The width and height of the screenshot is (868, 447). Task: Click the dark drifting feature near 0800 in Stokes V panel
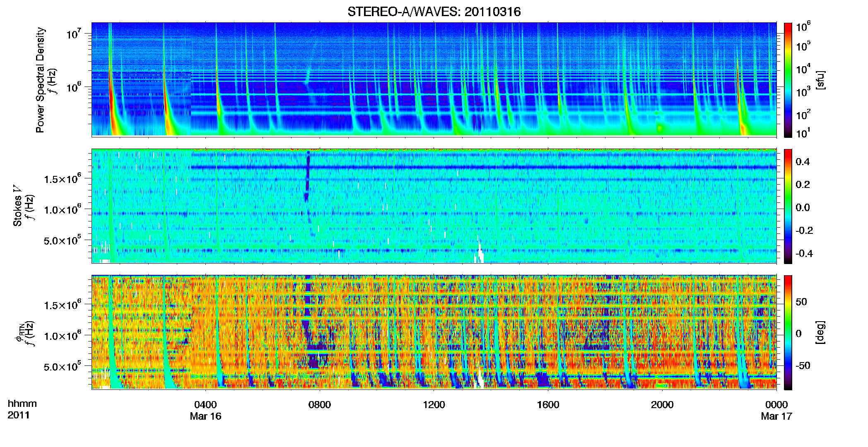pyautogui.click(x=307, y=177)
